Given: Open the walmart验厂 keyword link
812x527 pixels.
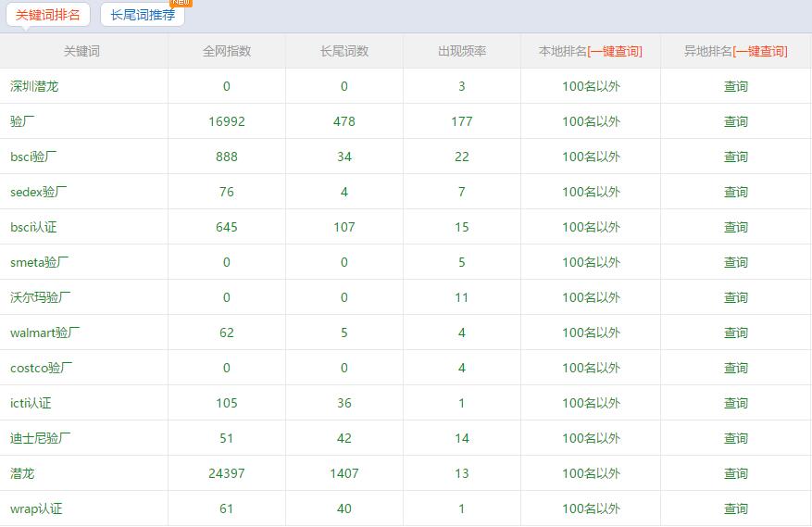Looking at the screenshot, I should pyautogui.click(x=44, y=333).
